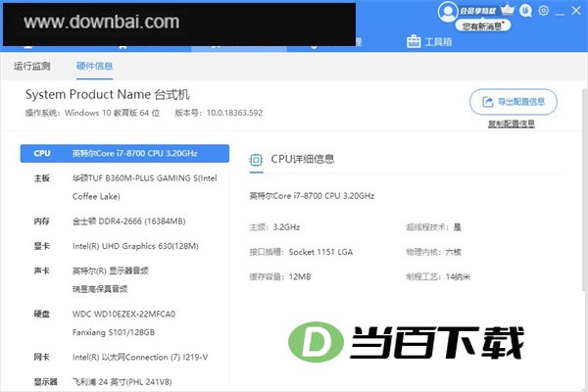
Task: Click the 超线程技术 是 value
Action: [x=457, y=227]
